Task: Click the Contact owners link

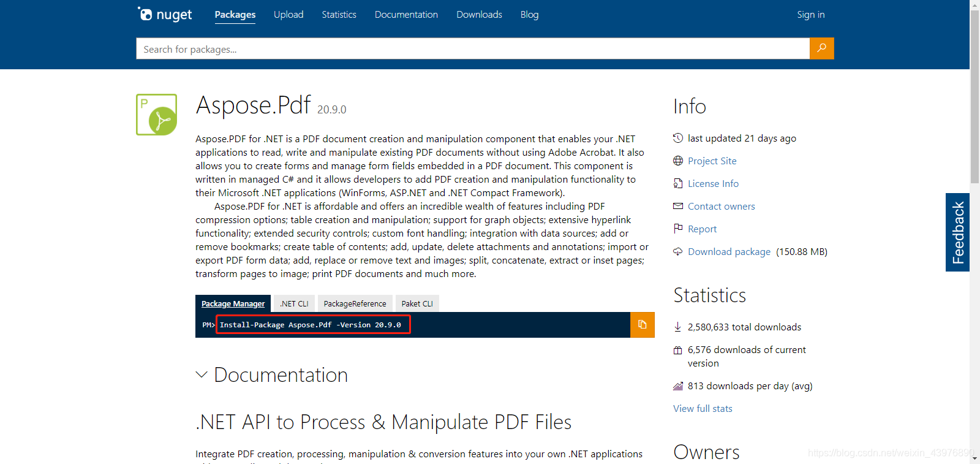Action: (722, 206)
